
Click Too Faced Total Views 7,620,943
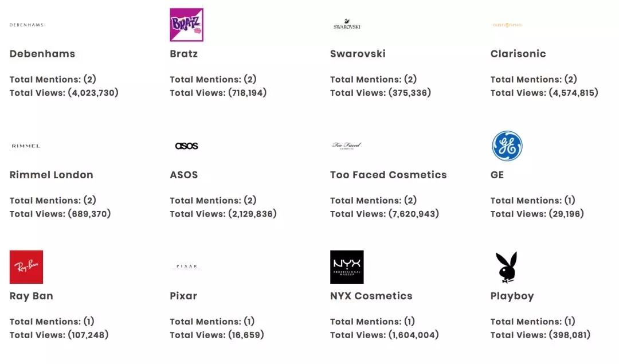coord(385,214)
